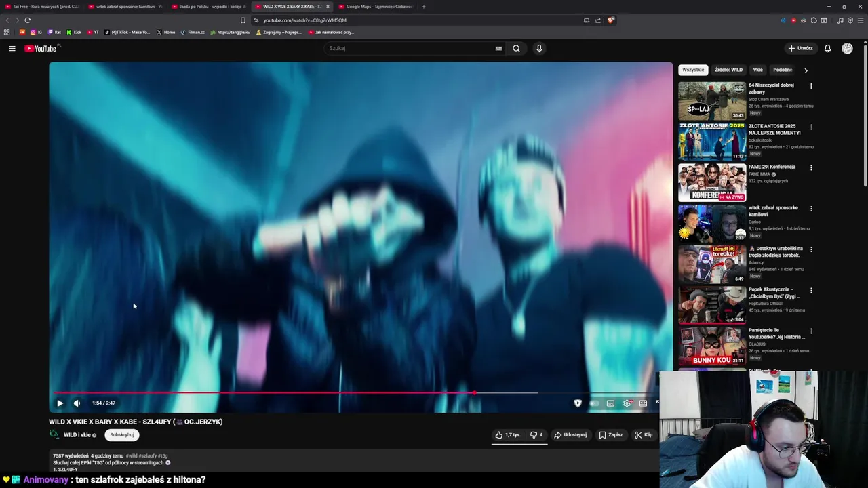Open the music note toolbar icon
This screenshot has height=488, width=868.
pos(840,20)
